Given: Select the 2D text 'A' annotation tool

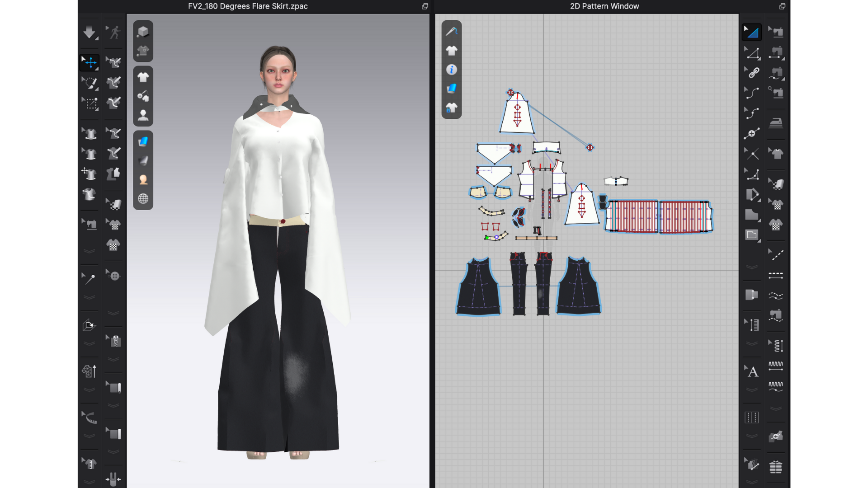Looking at the screenshot, I should [x=752, y=372].
